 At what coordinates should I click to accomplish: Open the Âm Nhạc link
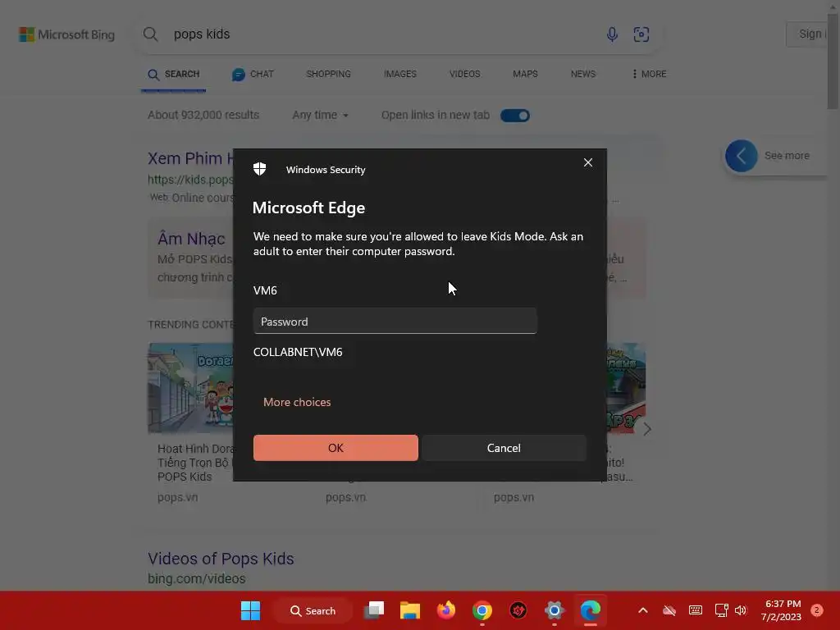[191, 239]
